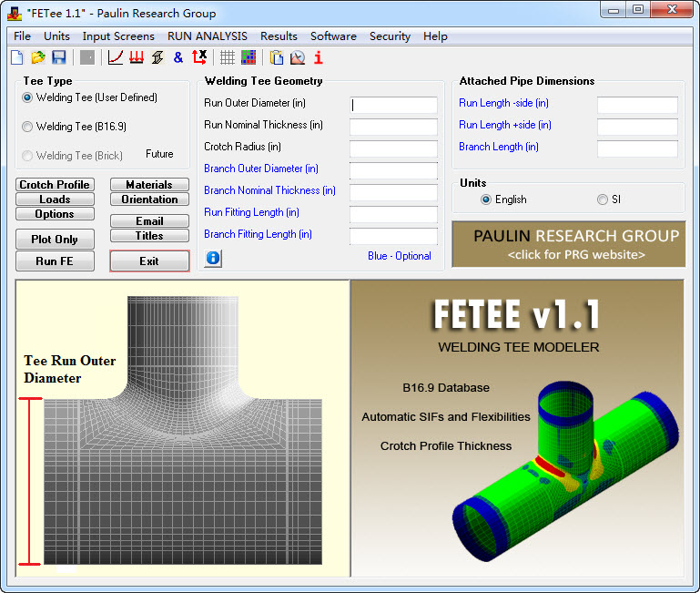
Task: Save using the floppy disk icon
Action: pyautogui.click(x=59, y=57)
